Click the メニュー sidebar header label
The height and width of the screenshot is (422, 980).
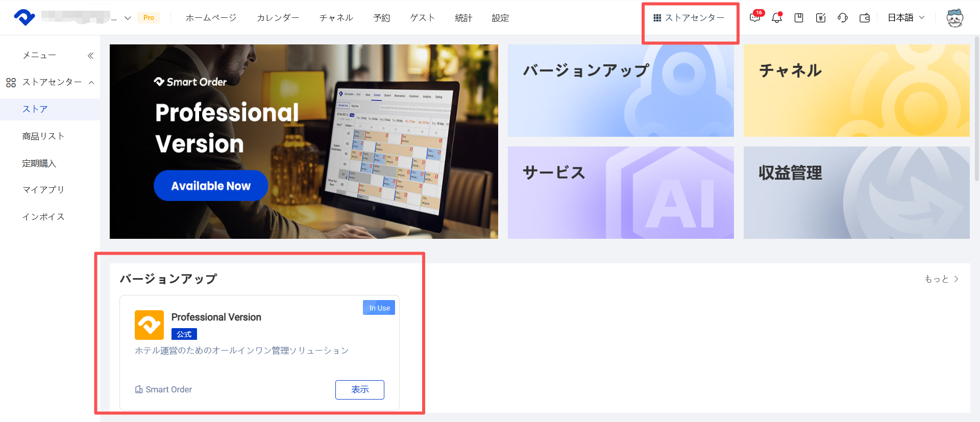point(39,55)
